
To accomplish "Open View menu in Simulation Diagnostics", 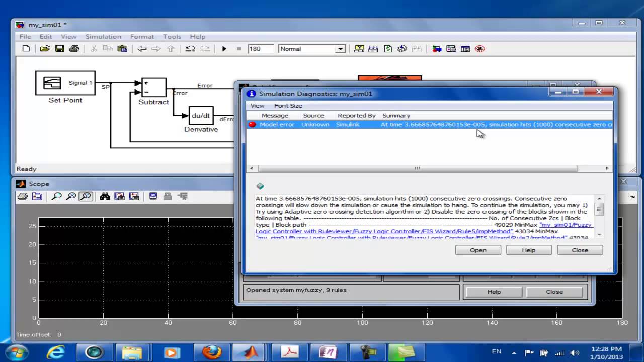I will click(x=257, y=106).
